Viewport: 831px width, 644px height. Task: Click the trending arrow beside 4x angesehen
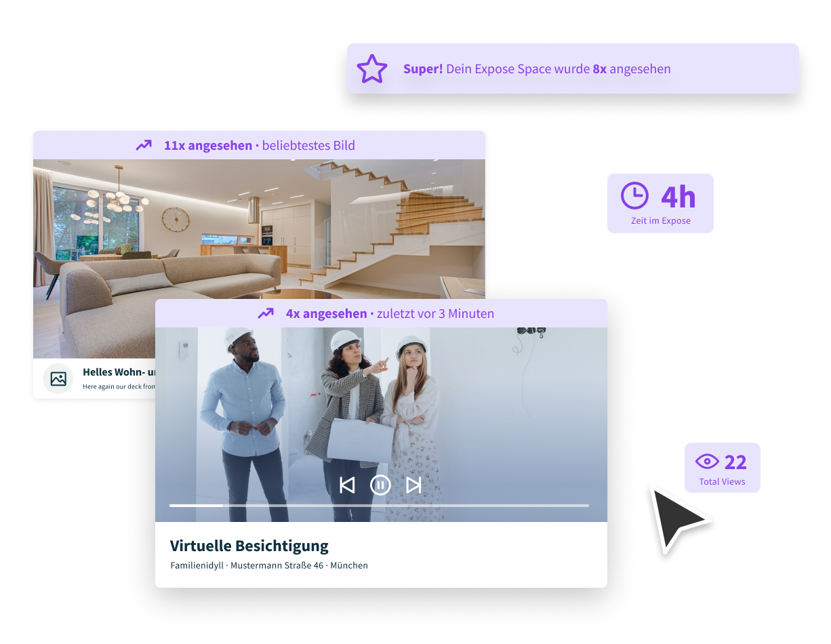266,313
